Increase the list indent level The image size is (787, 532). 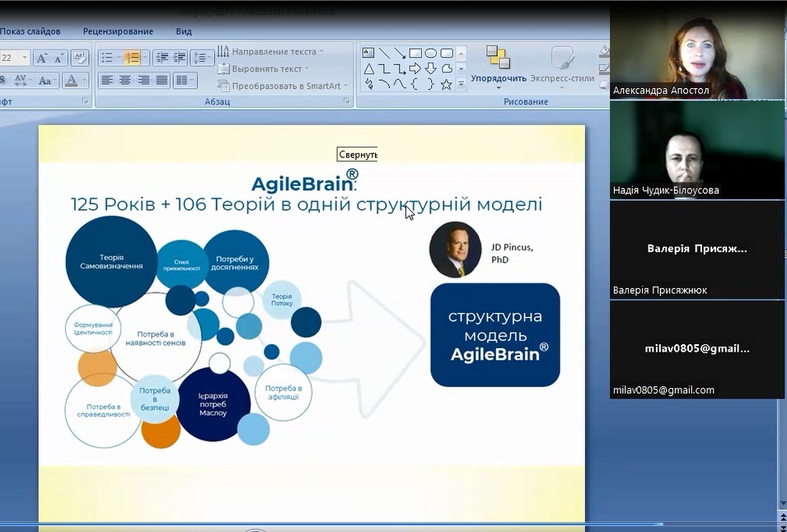[x=179, y=58]
